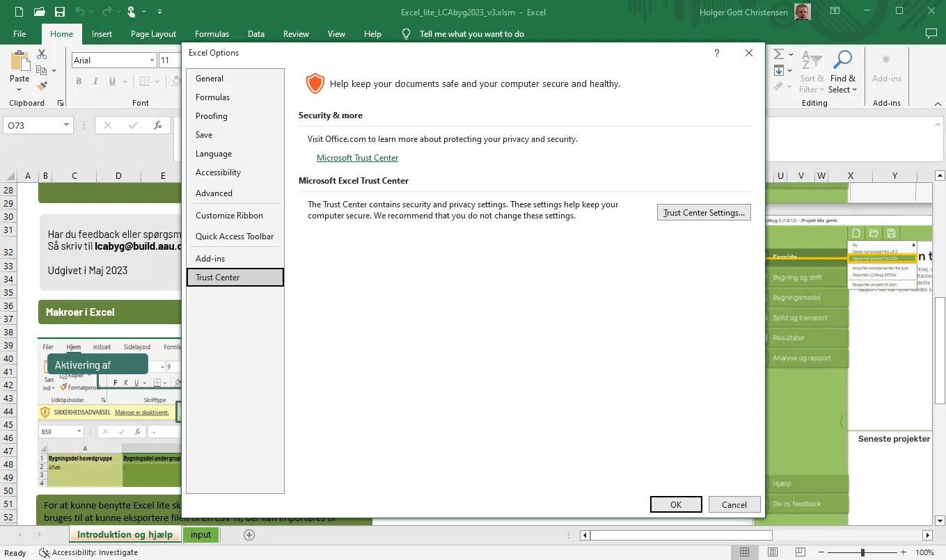Select the 'Introduktion og hjælp' sheet tab
The width and height of the screenshot is (946, 560).
(125, 535)
